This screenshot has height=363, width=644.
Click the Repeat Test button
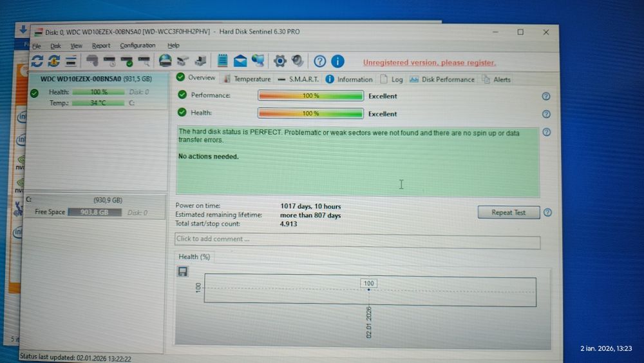(509, 213)
